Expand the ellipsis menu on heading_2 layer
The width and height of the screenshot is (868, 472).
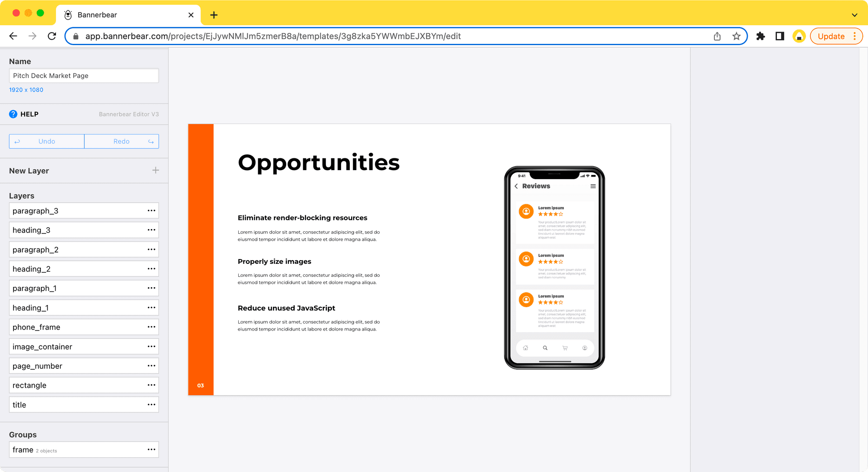pyautogui.click(x=151, y=269)
